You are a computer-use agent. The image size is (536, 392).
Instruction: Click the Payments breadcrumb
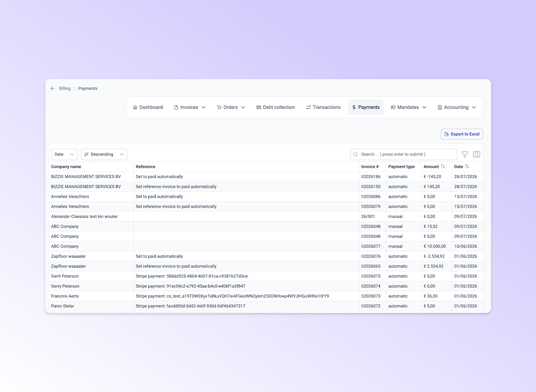pos(88,89)
